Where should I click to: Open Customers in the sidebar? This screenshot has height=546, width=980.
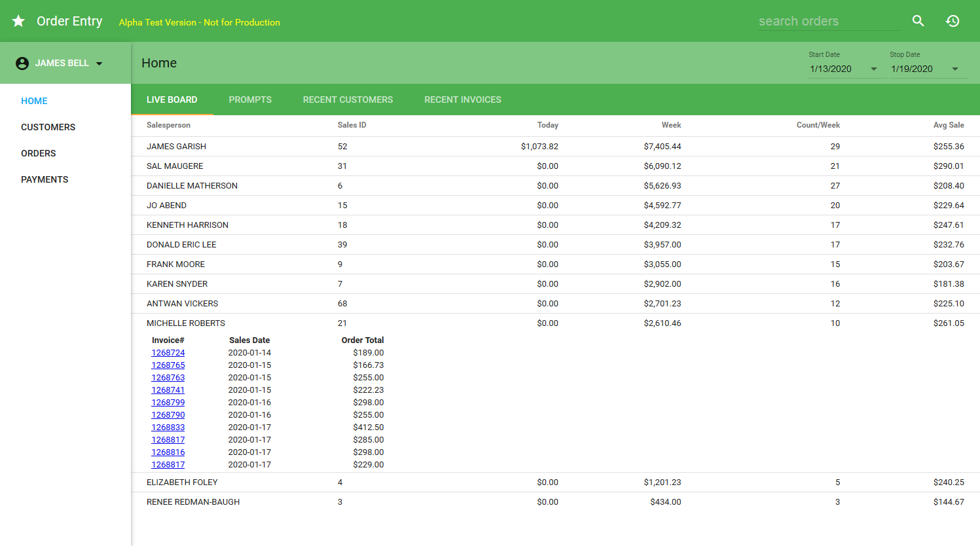click(x=48, y=127)
